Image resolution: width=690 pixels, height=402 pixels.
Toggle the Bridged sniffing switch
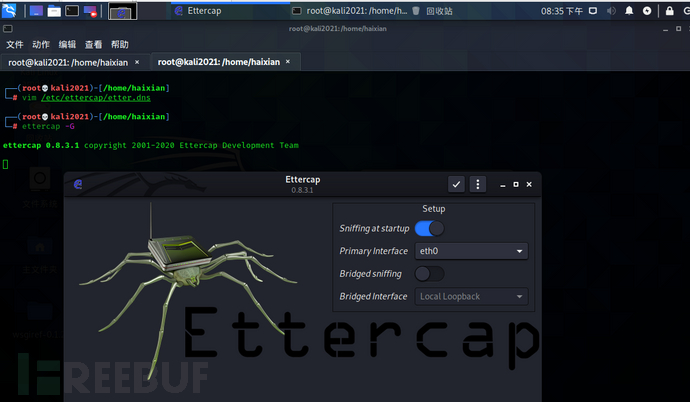429,274
